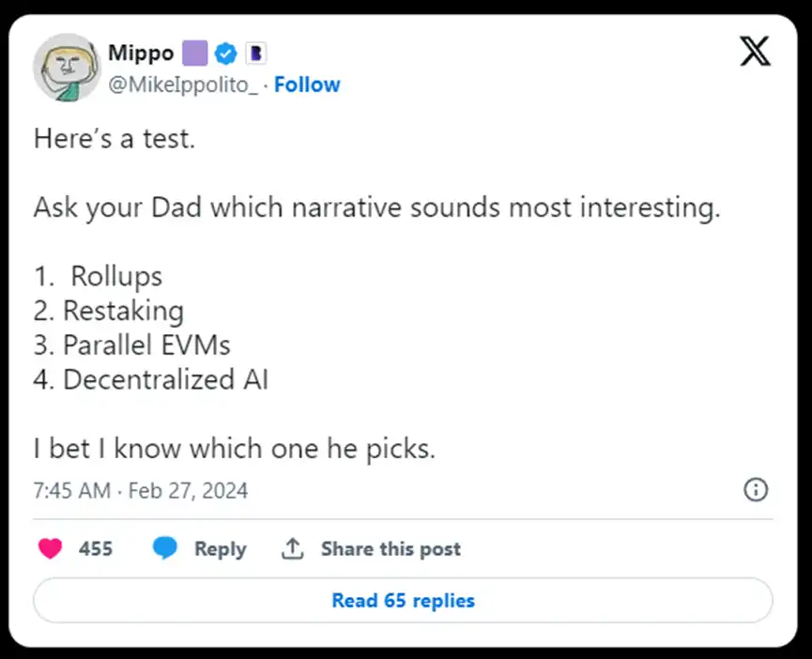Click the blue reply speech bubble icon
Image resolution: width=812 pixels, height=659 pixels.
pos(165,549)
